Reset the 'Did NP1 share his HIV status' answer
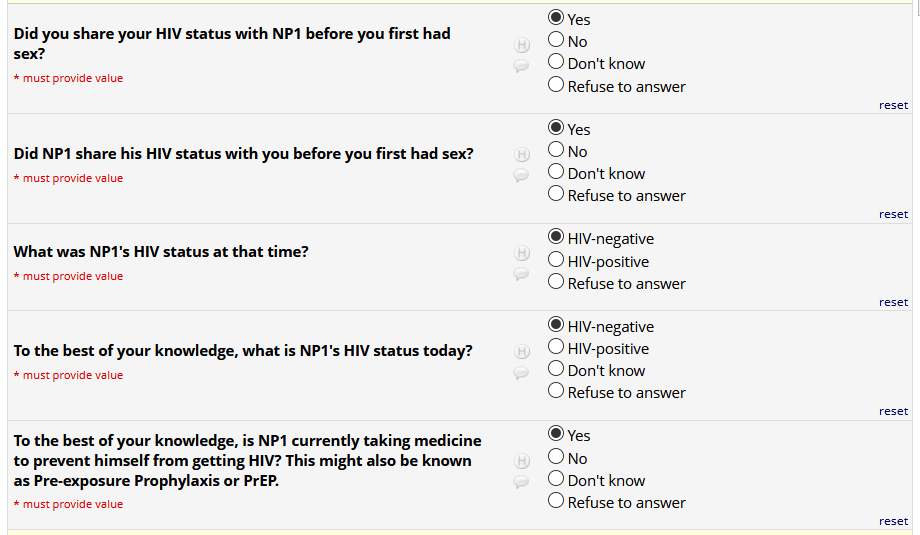This screenshot has width=920, height=535. [x=893, y=214]
